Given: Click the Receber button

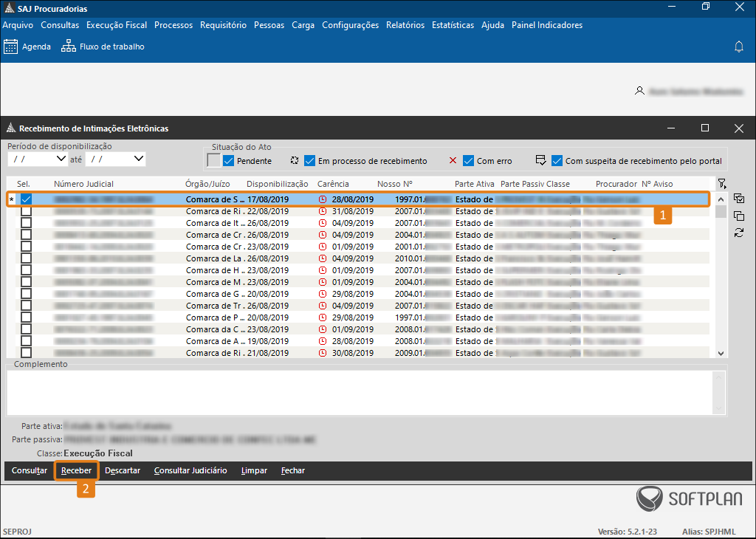Looking at the screenshot, I should [76, 470].
